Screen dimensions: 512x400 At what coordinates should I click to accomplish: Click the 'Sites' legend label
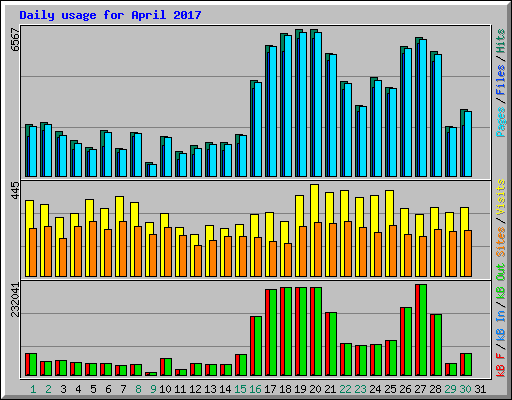501,242
